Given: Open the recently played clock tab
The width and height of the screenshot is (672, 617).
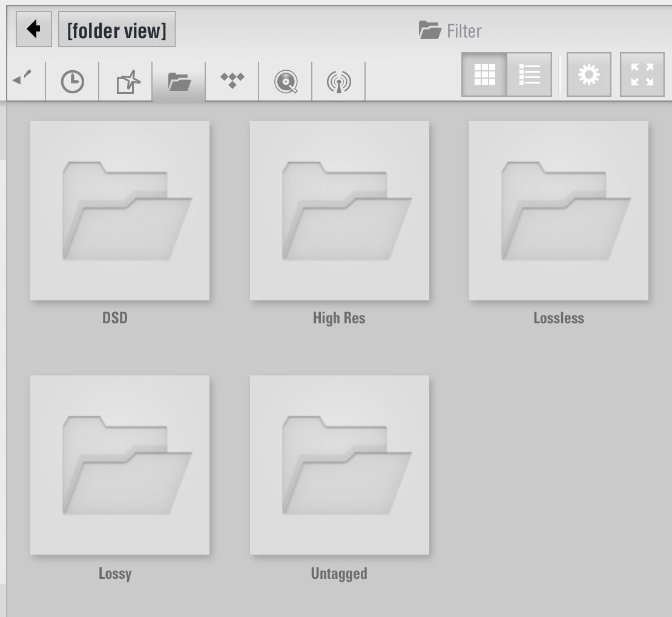Looking at the screenshot, I should point(73,81).
